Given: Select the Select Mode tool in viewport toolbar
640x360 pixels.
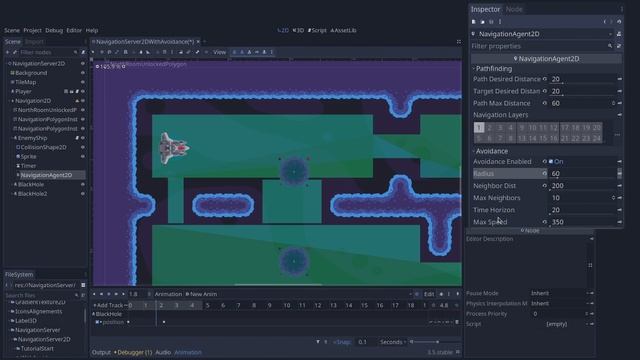Looking at the screenshot, I should pos(93,52).
